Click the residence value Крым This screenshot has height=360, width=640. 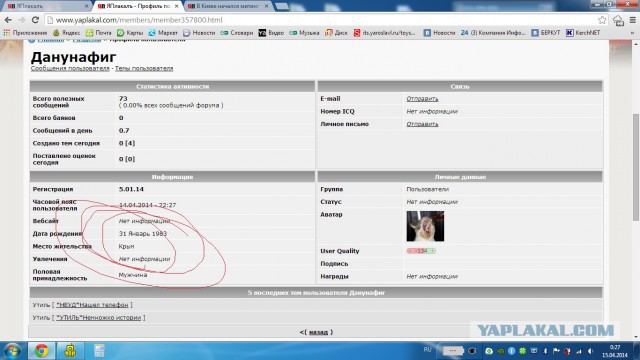point(126,247)
